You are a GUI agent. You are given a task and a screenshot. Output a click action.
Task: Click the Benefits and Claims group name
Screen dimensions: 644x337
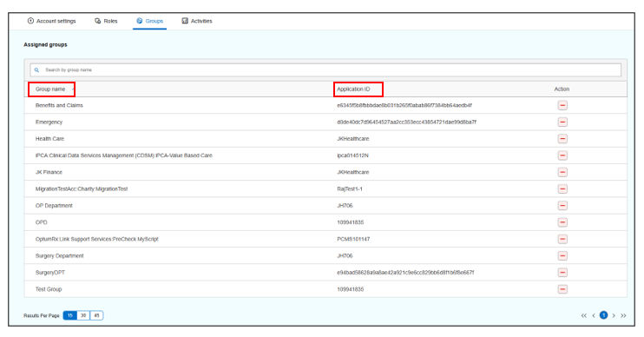(59, 106)
